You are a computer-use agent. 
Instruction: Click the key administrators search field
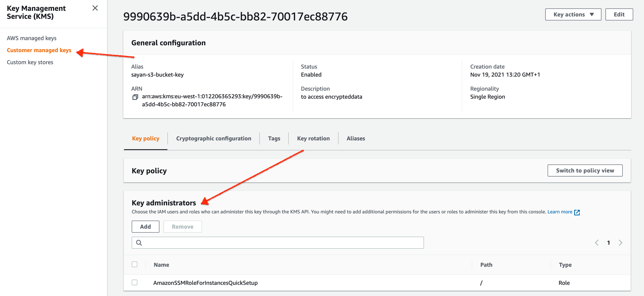point(277,242)
